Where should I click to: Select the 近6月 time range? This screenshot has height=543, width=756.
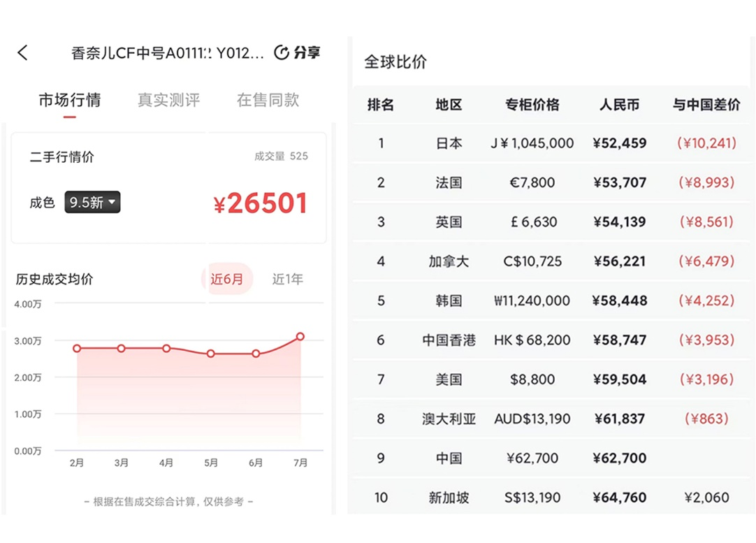[226, 279]
